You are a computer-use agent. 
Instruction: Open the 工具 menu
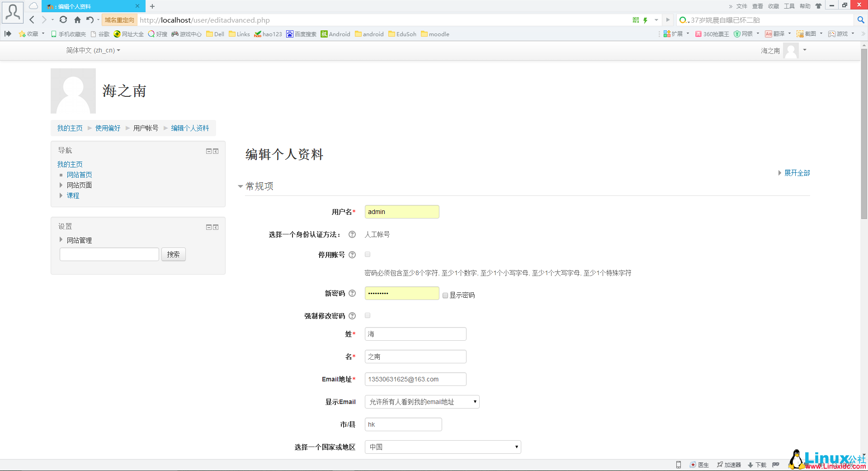pos(789,6)
